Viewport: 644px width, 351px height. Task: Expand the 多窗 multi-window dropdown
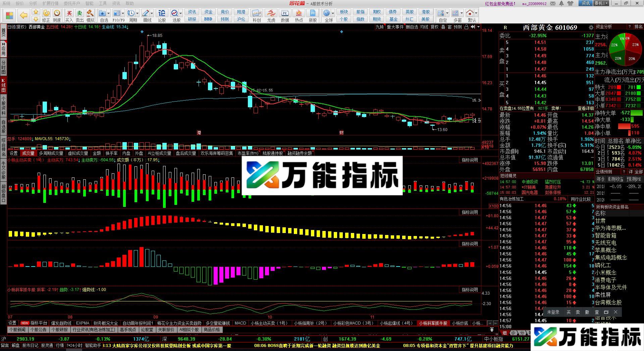462,13
